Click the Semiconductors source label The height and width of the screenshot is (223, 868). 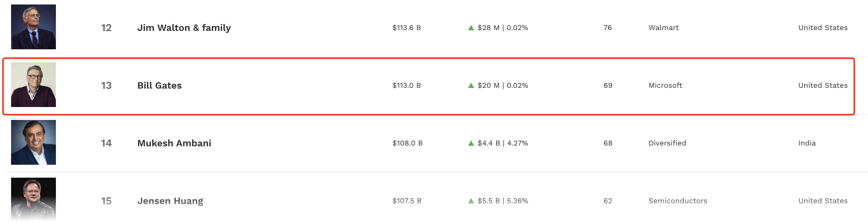[x=678, y=201]
